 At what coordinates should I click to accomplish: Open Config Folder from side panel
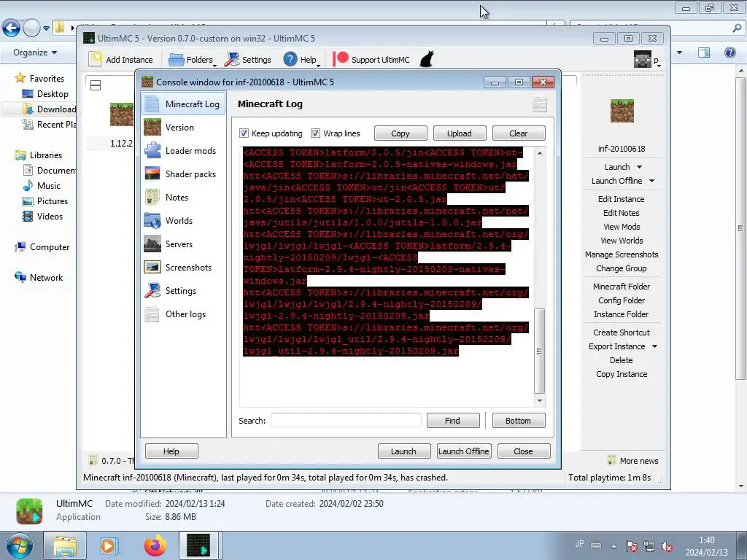pyautogui.click(x=622, y=300)
